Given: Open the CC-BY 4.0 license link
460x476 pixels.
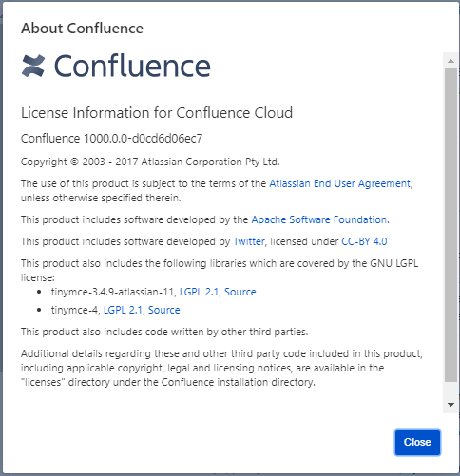Looking at the screenshot, I should pyautogui.click(x=364, y=241).
